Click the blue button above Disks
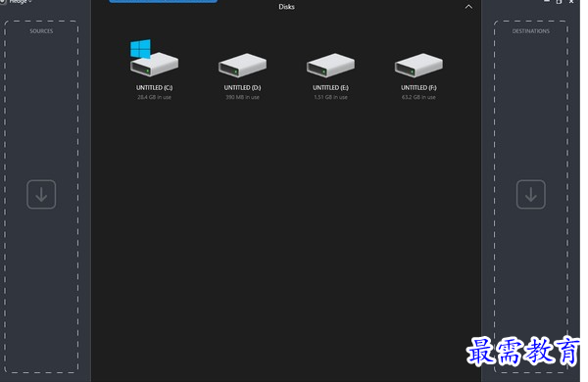Screen dimensions: 588x382 (163, 1)
